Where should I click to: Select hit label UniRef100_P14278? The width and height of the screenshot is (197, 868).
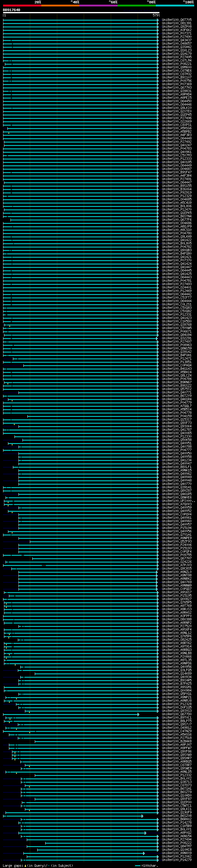(176, 822)
